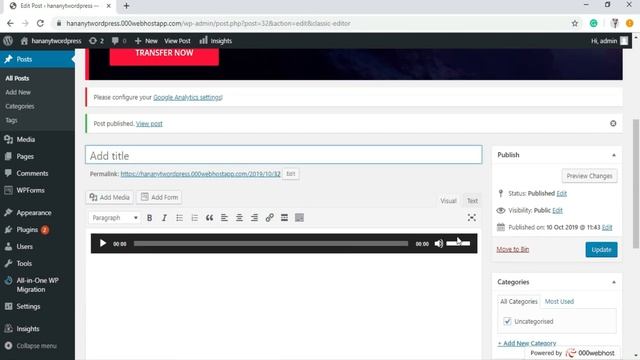Bookmark this page with the star icon
The width and height of the screenshot is (640, 360).
575,23
